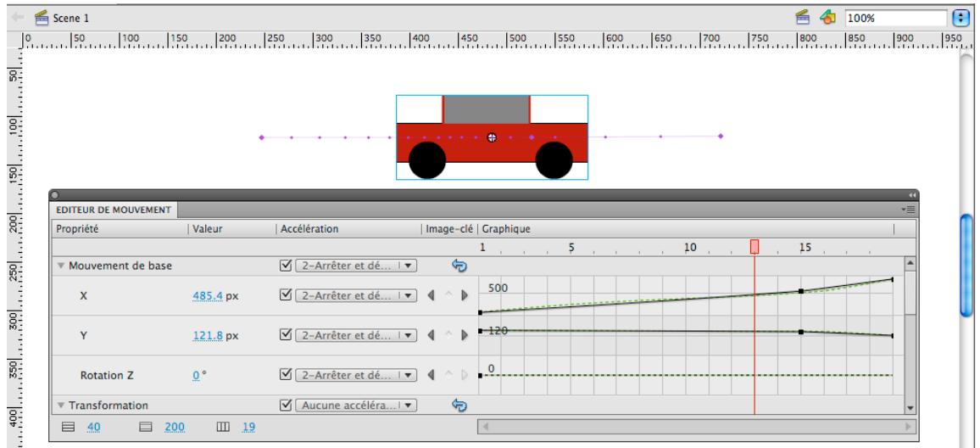The height and width of the screenshot is (448, 980).
Task: Reset values for Mouvement de base
Action: pyautogui.click(x=459, y=266)
